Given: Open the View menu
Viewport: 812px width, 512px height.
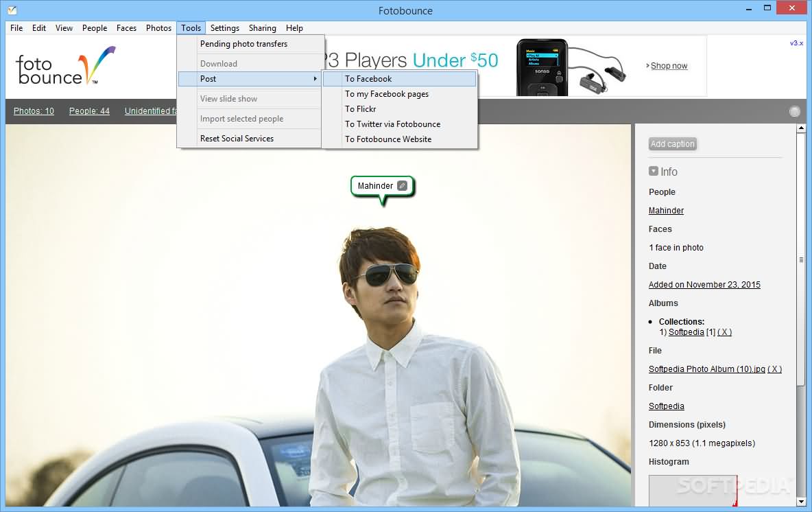Looking at the screenshot, I should click(x=64, y=28).
